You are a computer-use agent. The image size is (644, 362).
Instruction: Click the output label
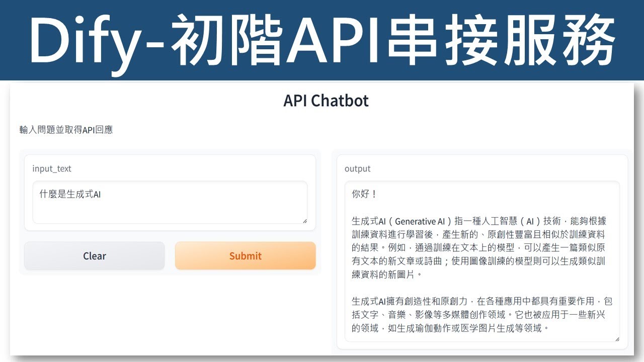[x=357, y=169]
